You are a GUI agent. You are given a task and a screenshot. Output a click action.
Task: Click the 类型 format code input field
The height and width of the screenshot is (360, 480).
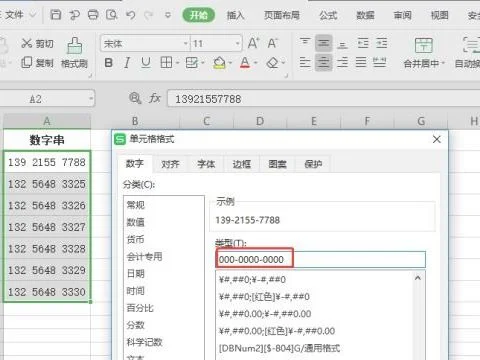tap(321, 259)
